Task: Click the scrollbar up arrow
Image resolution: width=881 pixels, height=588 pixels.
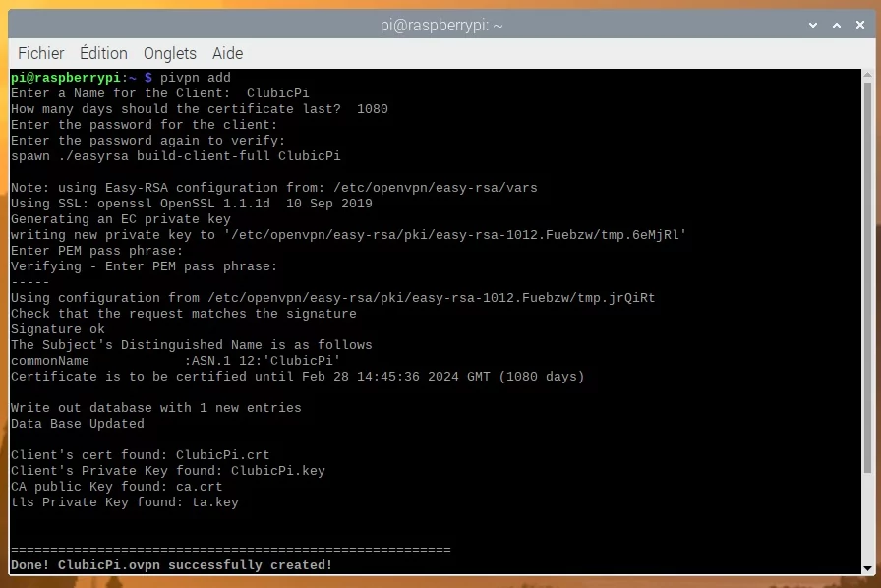Action: pyautogui.click(x=867, y=74)
